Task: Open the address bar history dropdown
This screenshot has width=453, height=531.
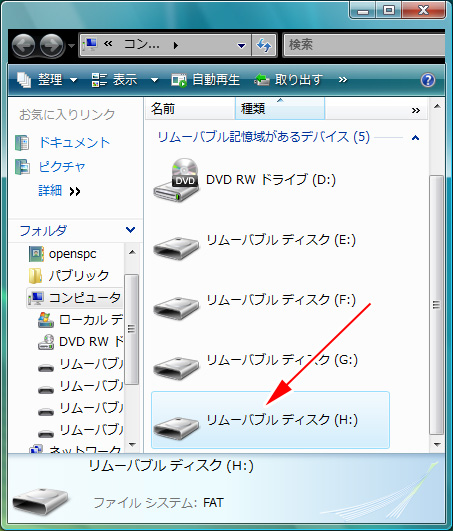Action: click(x=241, y=45)
